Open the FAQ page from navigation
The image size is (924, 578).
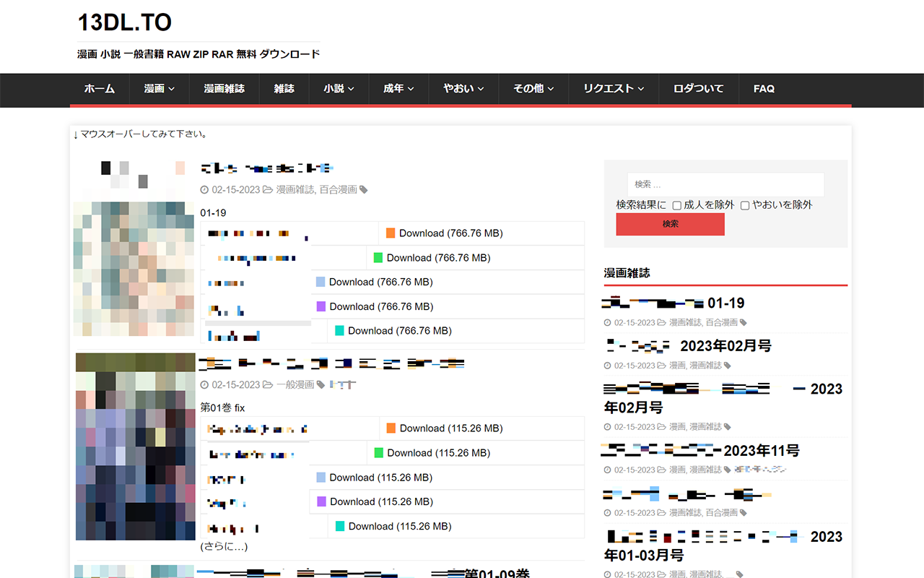[764, 89]
